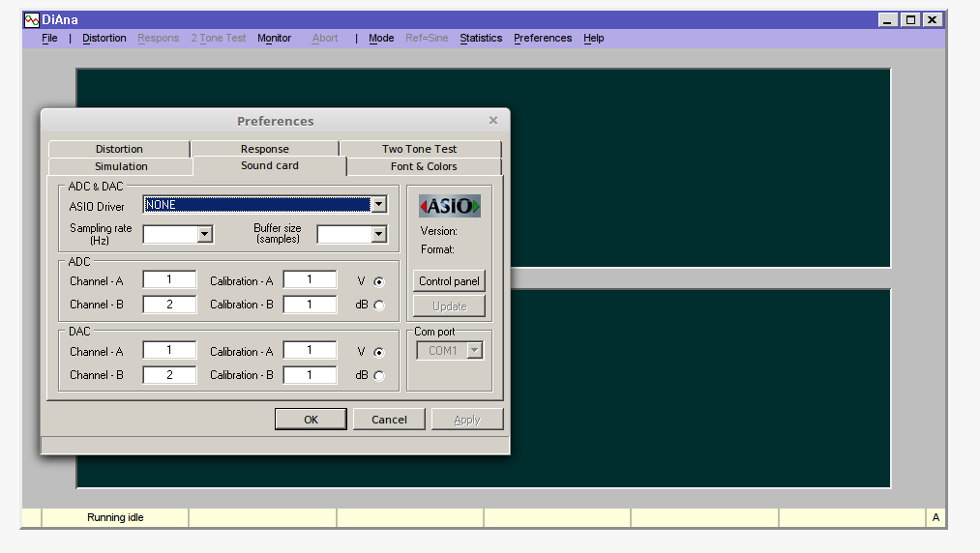Click the OK button
980x553 pixels.
click(311, 420)
